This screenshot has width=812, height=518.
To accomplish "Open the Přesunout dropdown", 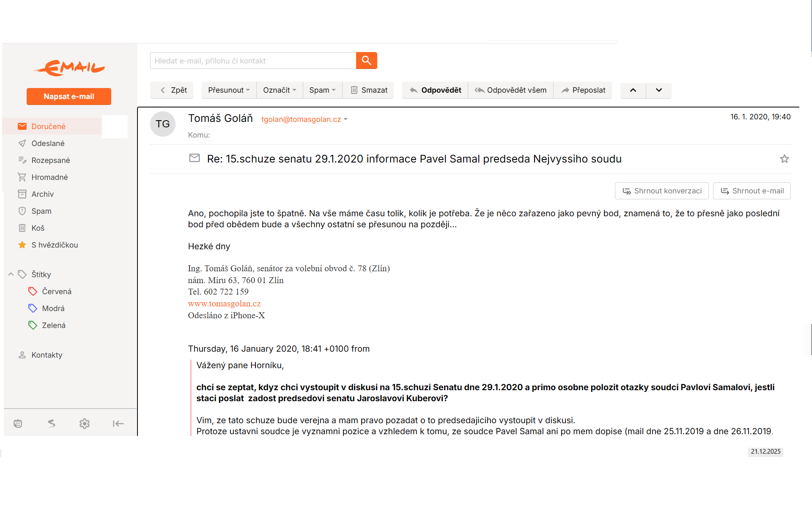I will click(229, 90).
